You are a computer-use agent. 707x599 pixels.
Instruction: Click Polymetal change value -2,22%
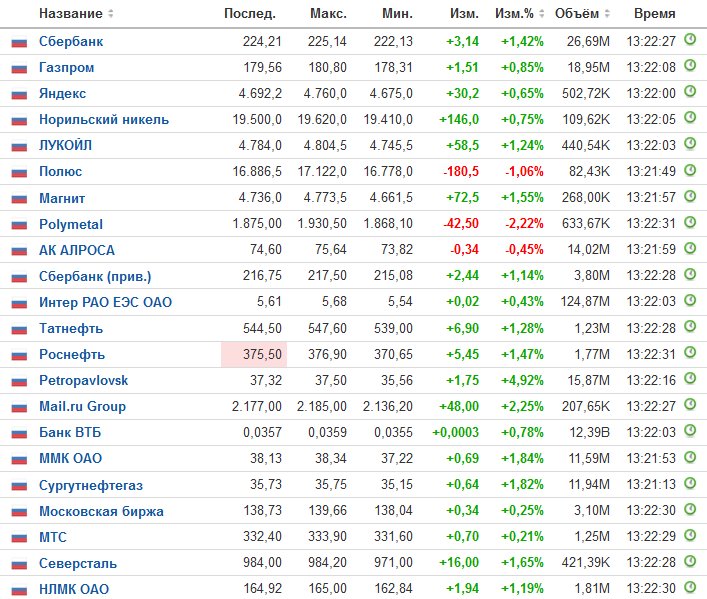[524, 224]
